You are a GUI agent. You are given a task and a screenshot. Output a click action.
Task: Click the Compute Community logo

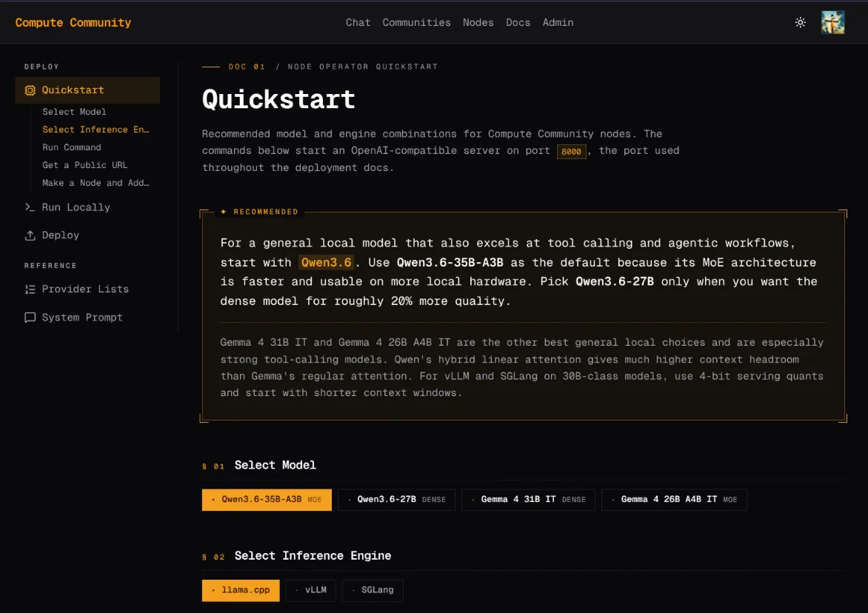73,23
